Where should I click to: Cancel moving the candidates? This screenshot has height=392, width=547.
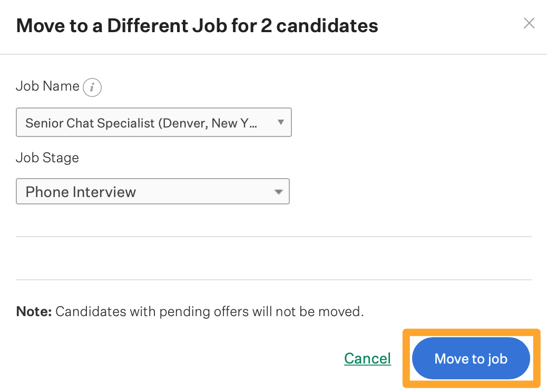click(367, 358)
